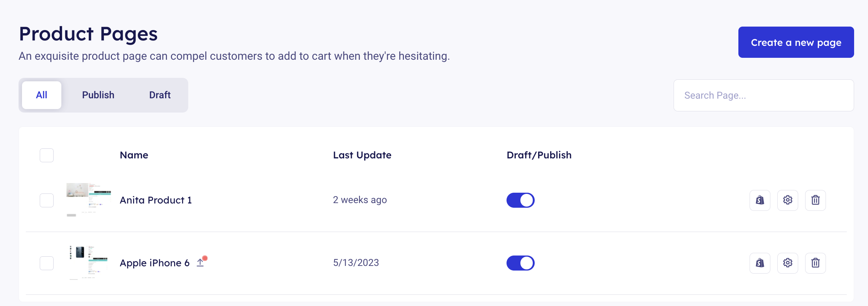
Task: Delete Apple iPhone 6 with trash icon
Action: (x=815, y=263)
